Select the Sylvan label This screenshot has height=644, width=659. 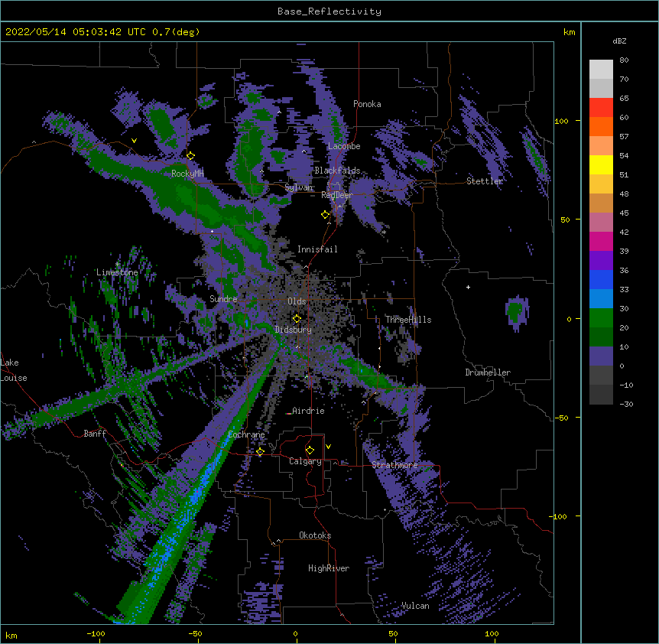pos(298,187)
